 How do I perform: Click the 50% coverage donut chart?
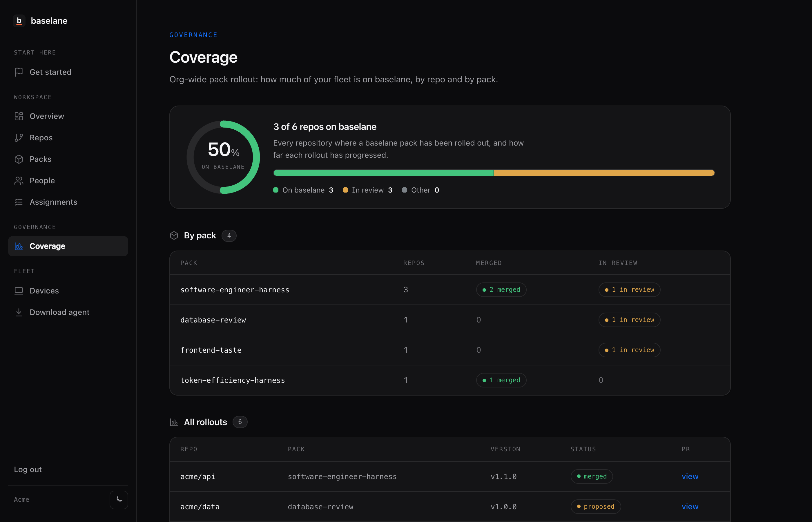(223, 157)
